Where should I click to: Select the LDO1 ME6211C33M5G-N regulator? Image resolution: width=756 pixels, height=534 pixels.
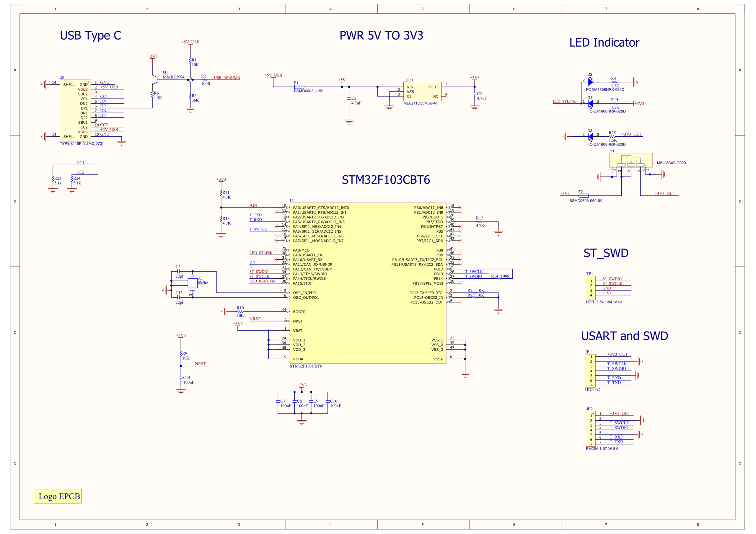tap(422, 92)
